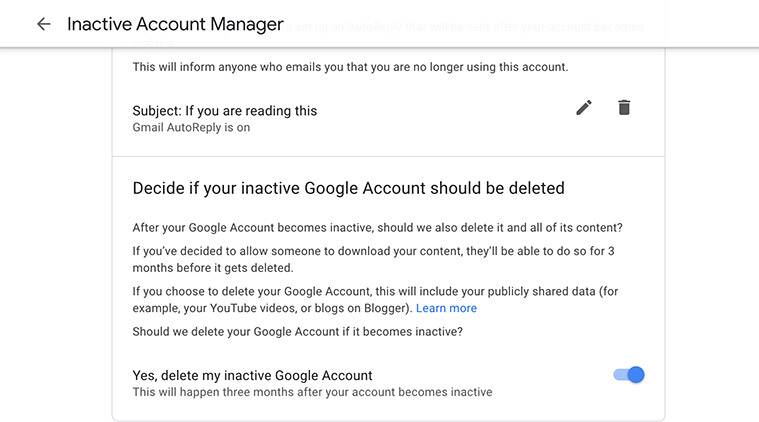Click the 'Should we delete your Google Account' question
This screenshot has width=759, height=422.
[x=297, y=333]
